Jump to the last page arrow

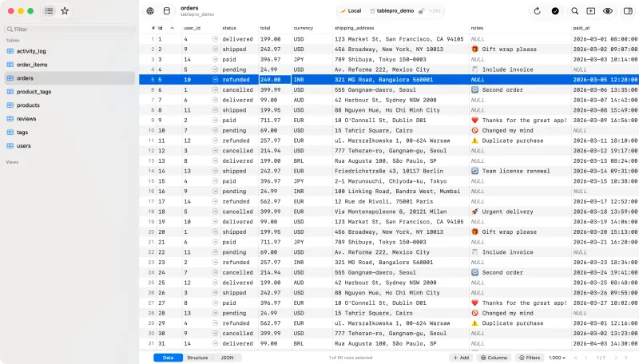click(x=626, y=358)
